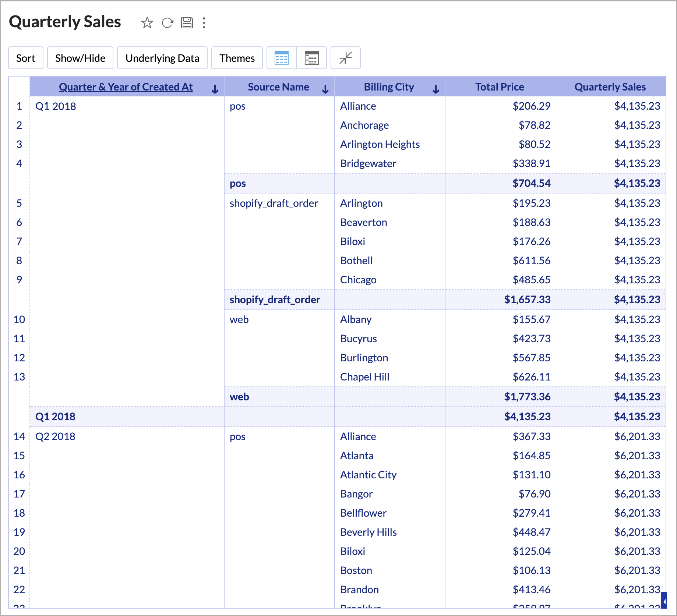
Task: Expand the side panel arrow at bottom right
Action: pos(664,602)
